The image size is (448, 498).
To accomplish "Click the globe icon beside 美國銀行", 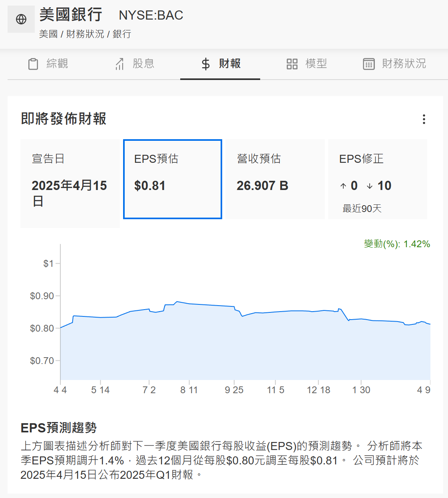I will tap(21, 19).
